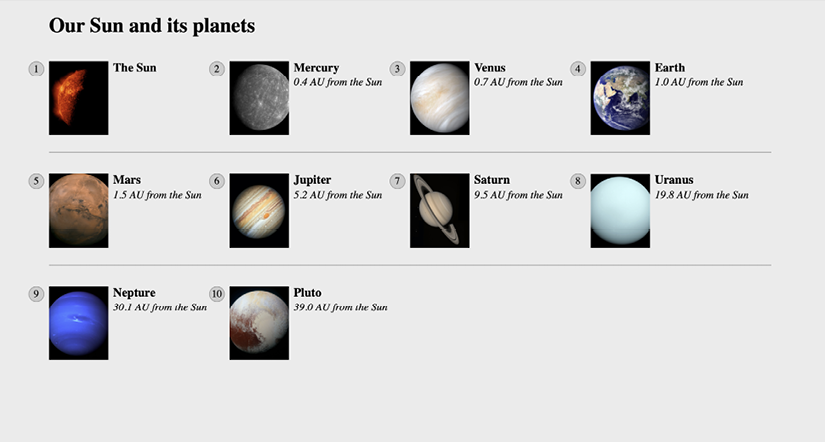
Task: Open the Venus planet picture
Action: [439, 98]
